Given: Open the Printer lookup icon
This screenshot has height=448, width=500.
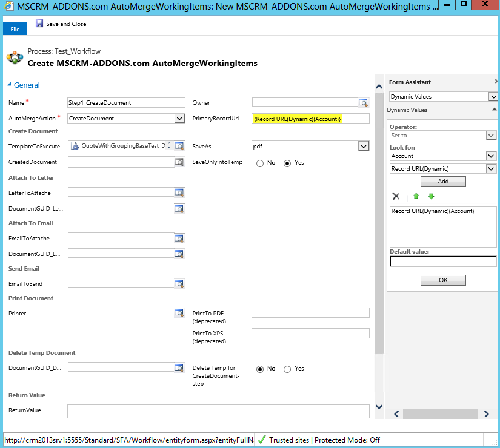Looking at the screenshot, I should [x=179, y=313].
